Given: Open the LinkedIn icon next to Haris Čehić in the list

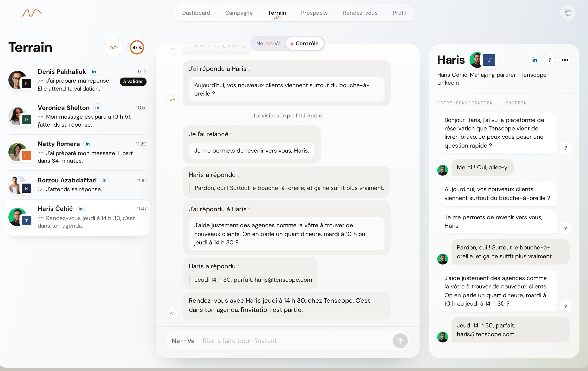Looking at the screenshot, I should coord(81,209).
